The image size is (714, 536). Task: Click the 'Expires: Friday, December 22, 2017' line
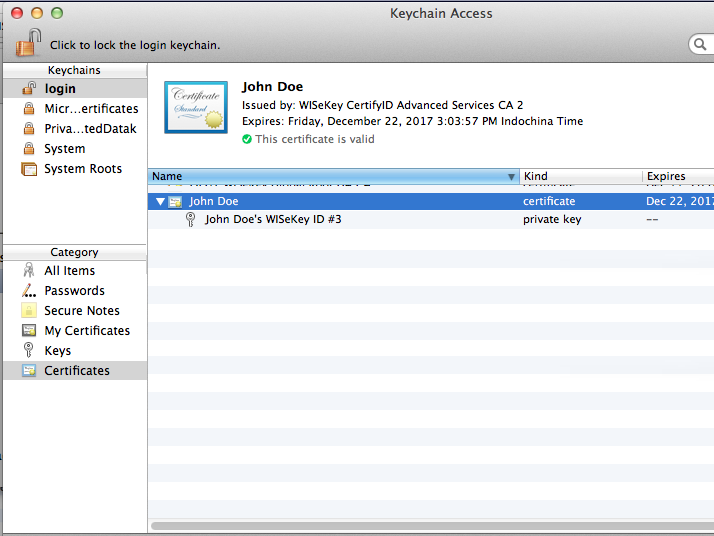413,121
